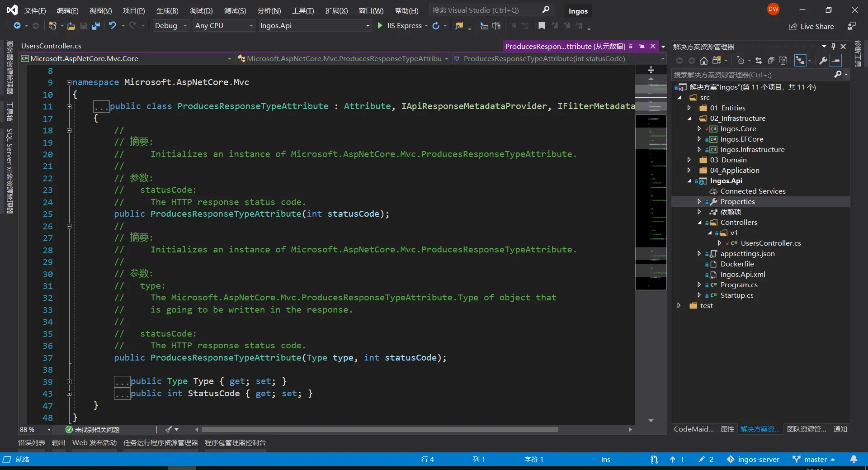Click the Live Share button
The image size is (868, 470).
tap(811, 26)
